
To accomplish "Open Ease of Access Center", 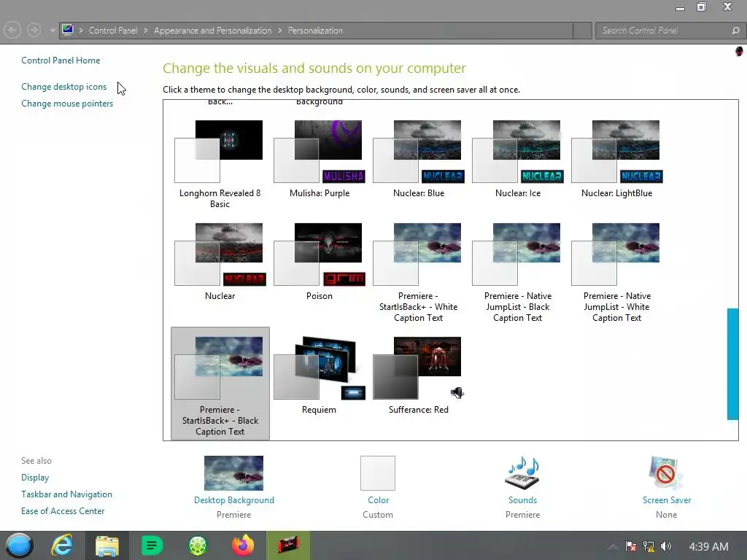I will click(x=63, y=511).
